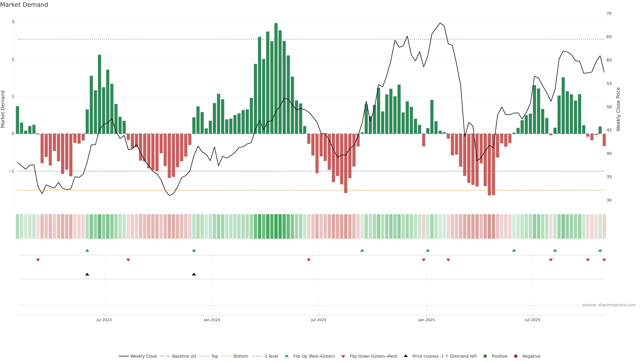Image resolution: width=644 pixels, height=362 pixels.
Task: Click the Jul 2024 x-axis label
Action: coord(318,320)
